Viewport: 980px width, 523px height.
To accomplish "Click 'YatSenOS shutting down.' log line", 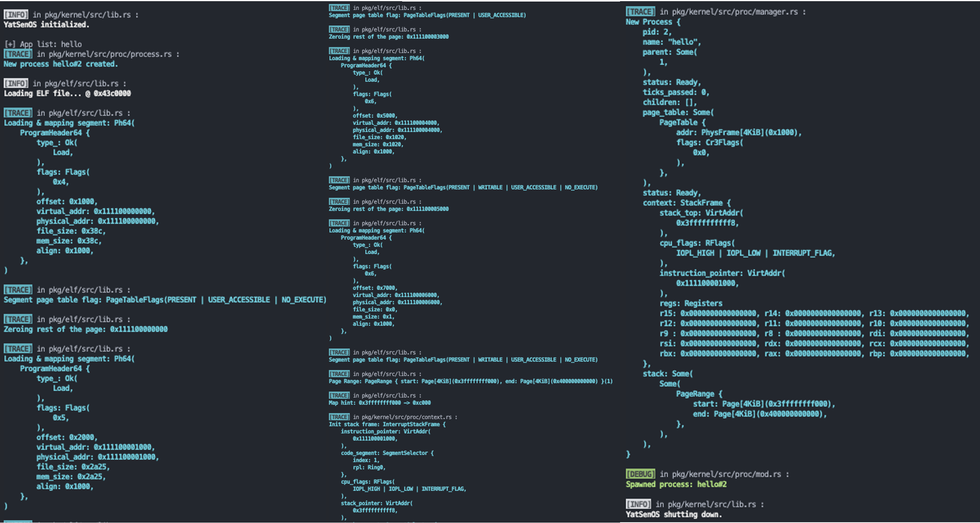I will 674,514.
